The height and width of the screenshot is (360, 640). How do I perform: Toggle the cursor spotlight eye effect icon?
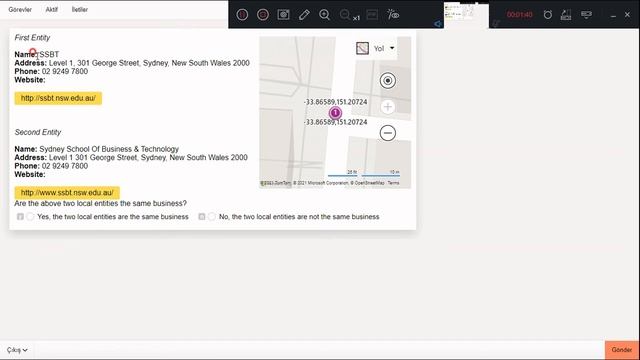pos(393,15)
